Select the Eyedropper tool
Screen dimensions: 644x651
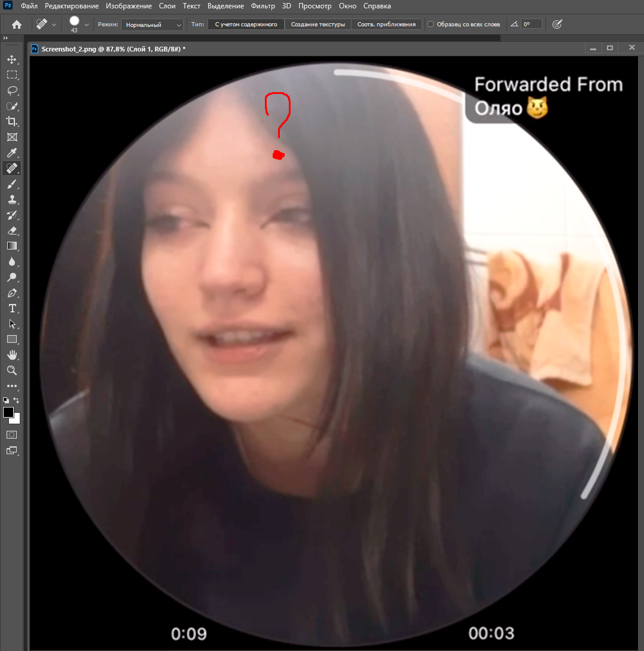pos(11,153)
